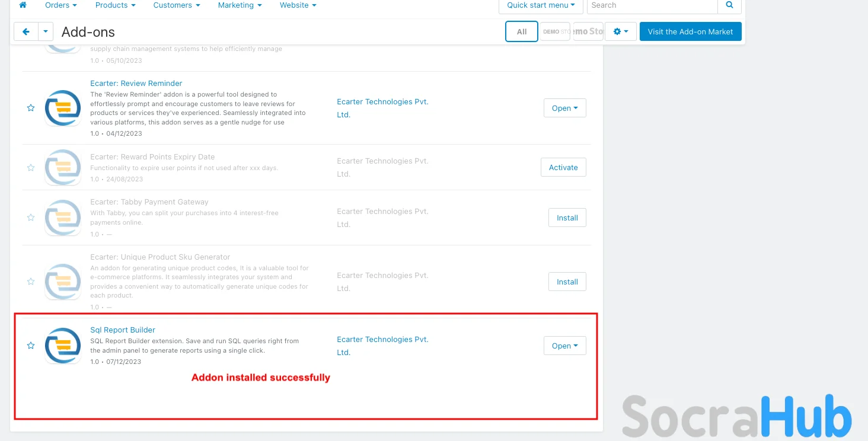Star the Sql Report Builder add-on

[x=31, y=346]
